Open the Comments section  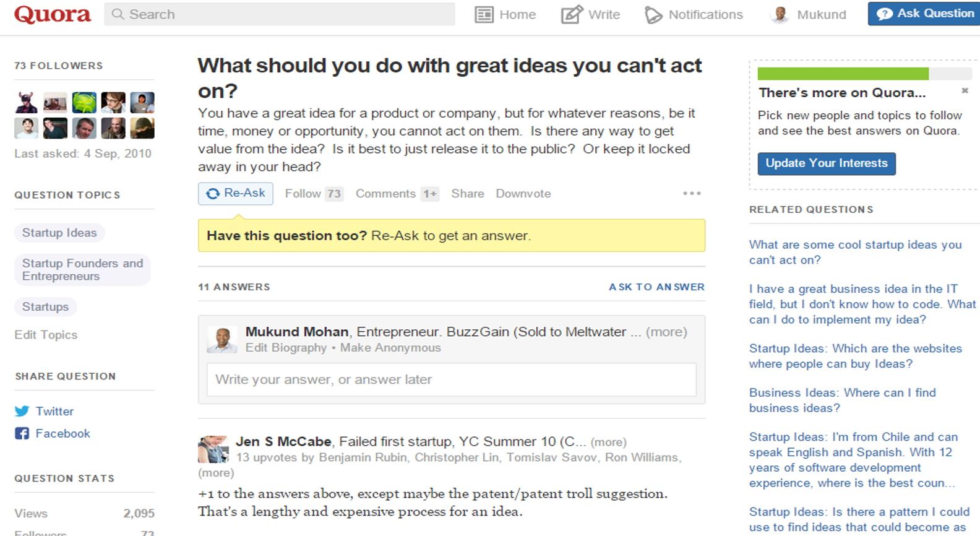(385, 194)
